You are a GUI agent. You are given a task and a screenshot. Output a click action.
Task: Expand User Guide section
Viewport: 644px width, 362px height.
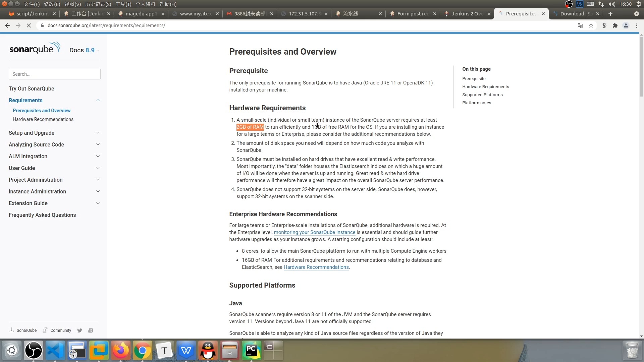pyautogui.click(x=98, y=168)
